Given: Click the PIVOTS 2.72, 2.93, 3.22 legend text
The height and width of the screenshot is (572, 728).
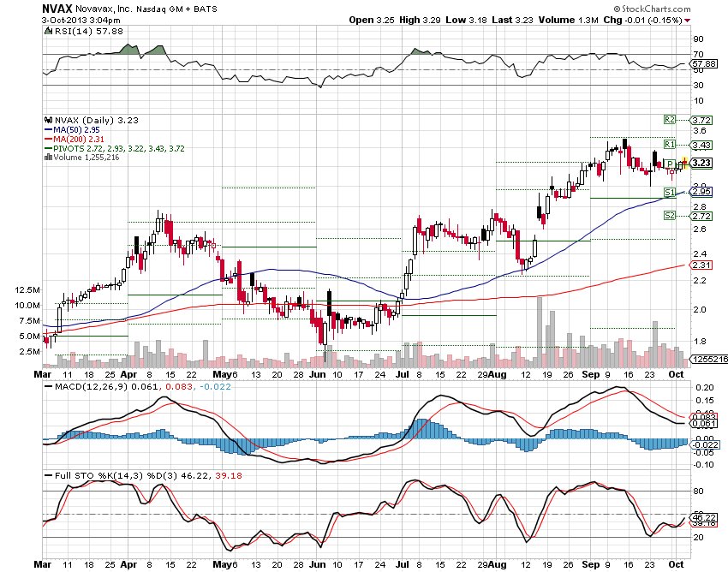Looking at the screenshot, I should 119,149.
